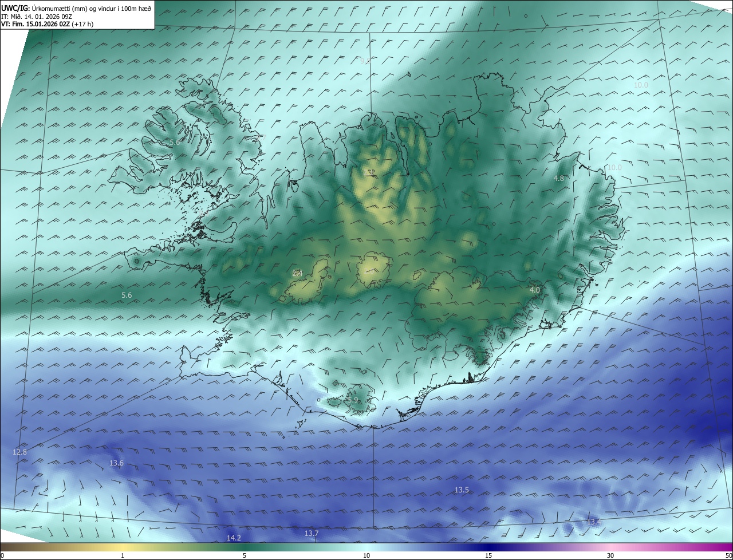Click the 5.6 value over the sea west of Iceland
Screen dimensions: 733x560
127,295
